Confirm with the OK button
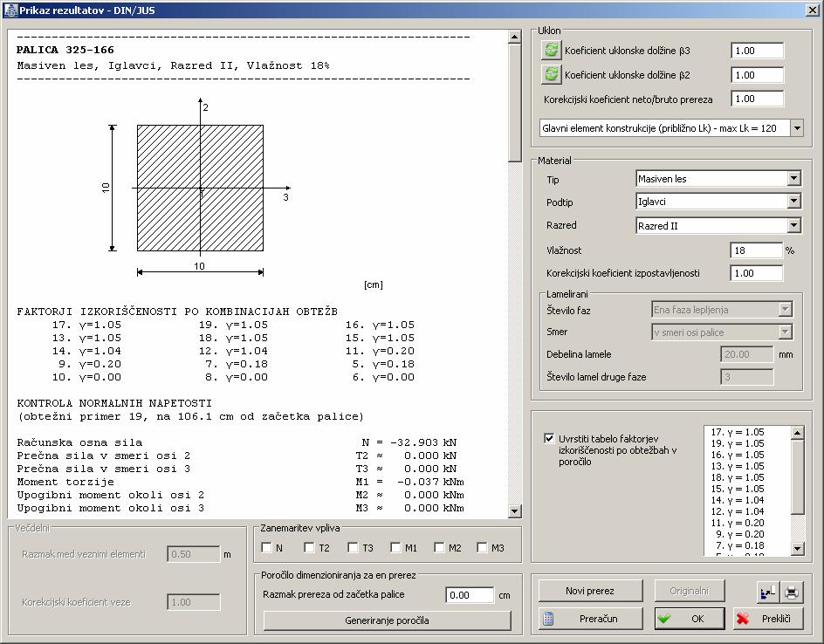The width and height of the screenshot is (824, 644). pos(690,619)
